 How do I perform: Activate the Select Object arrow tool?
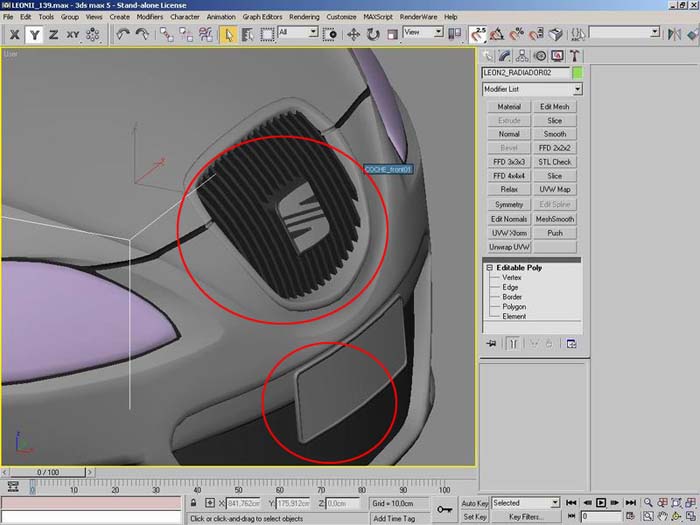pos(228,34)
